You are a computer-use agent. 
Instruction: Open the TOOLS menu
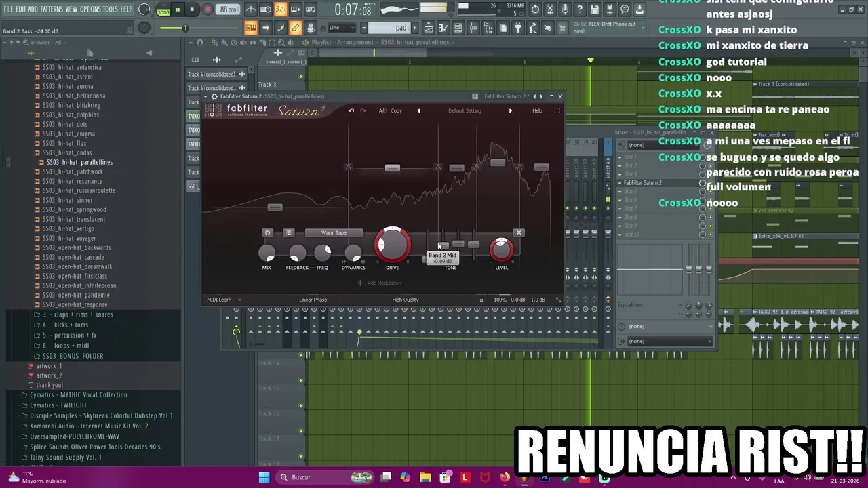(111, 9)
